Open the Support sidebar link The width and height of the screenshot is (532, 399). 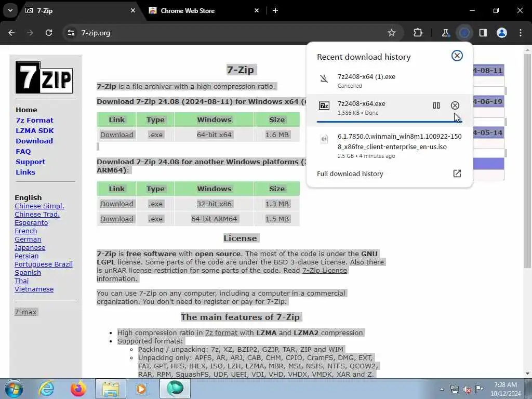coord(30,162)
